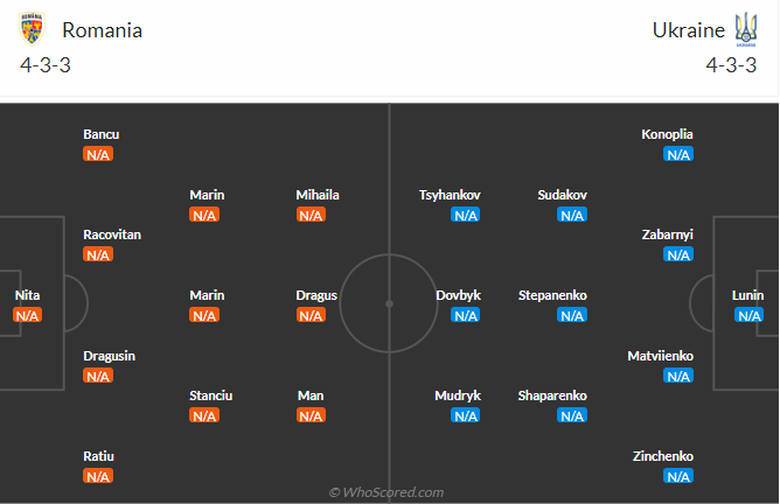780x504 pixels.
Task: Select Racovitan's player name
Action: click(112, 235)
